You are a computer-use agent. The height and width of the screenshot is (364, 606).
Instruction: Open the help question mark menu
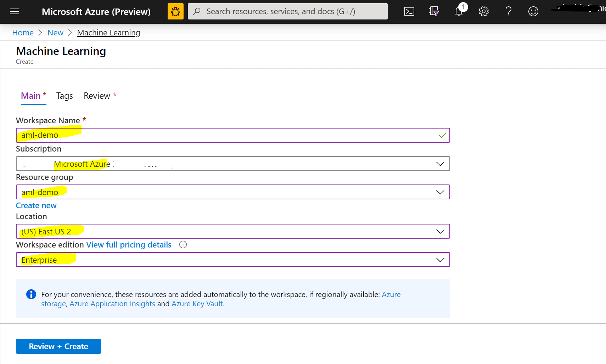coord(509,12)
